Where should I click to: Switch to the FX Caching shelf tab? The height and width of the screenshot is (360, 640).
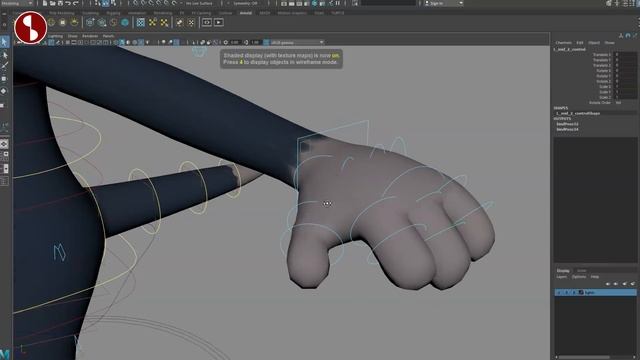[201, 13]
